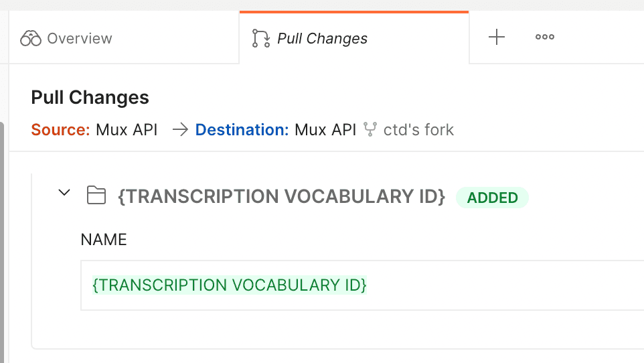The width and height of the screenshot is (644, 363).
Task: Click the folder icon of the added item
Action: tap(96, 196)
